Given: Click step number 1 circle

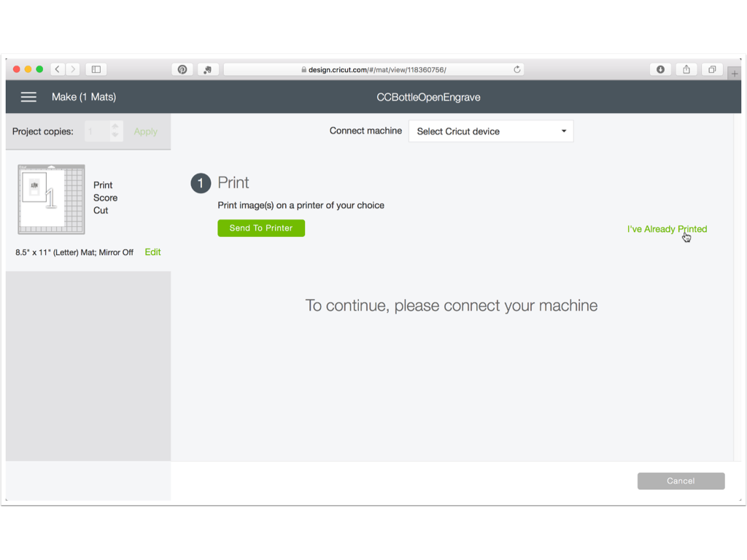Looking at the screenshot, I should [201, 183].
